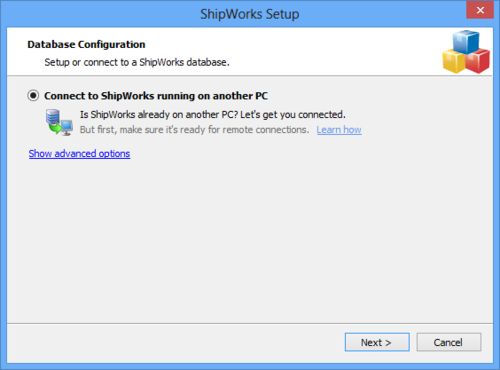
Task: Click the 'Setup or connect to a ShipWorks database' subtitle
Action: [x=137, y=62]
